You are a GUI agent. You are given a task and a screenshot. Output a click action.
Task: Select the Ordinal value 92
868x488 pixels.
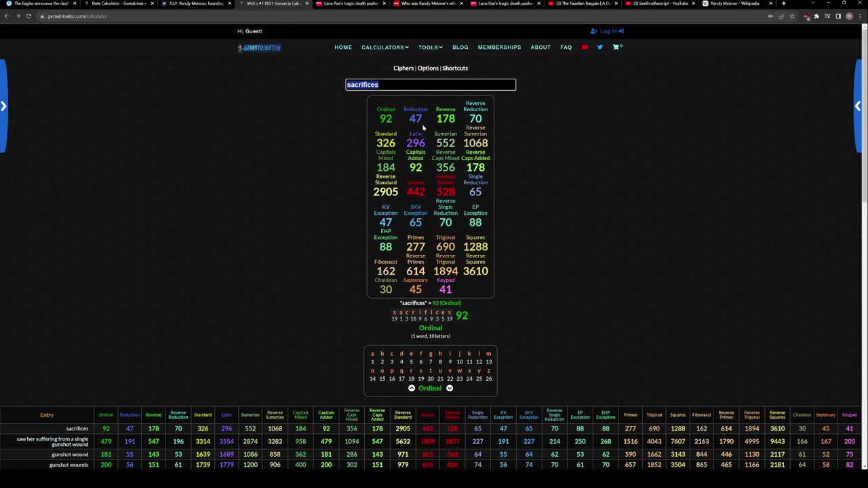coord(386,119)
